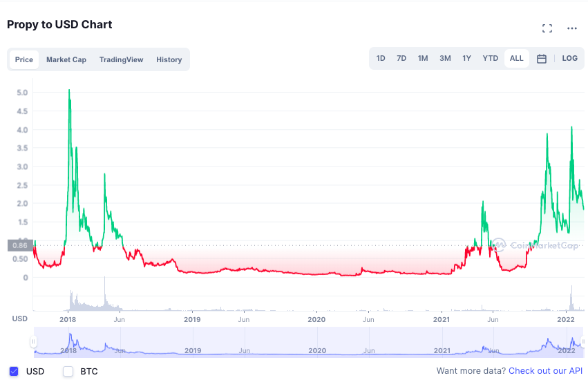
Task: Open the History tab
Action: pos(169,59)
